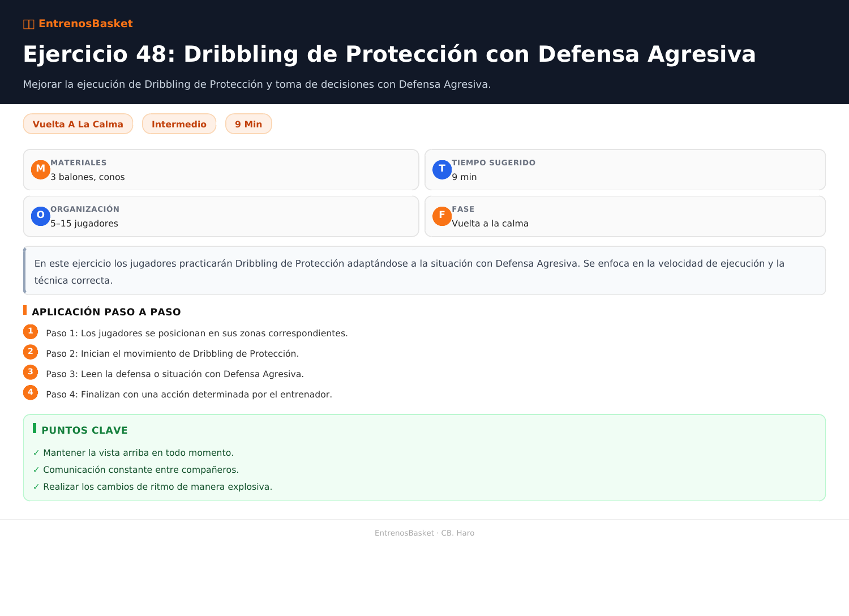
Task: Click the '9 min' suggested time value
Action: [x=464, y=177]
